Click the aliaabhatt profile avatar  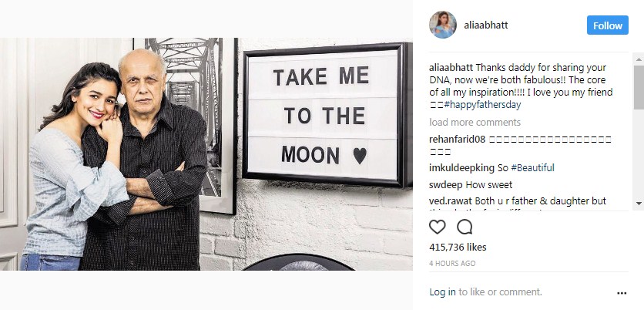tap(444, 25)
